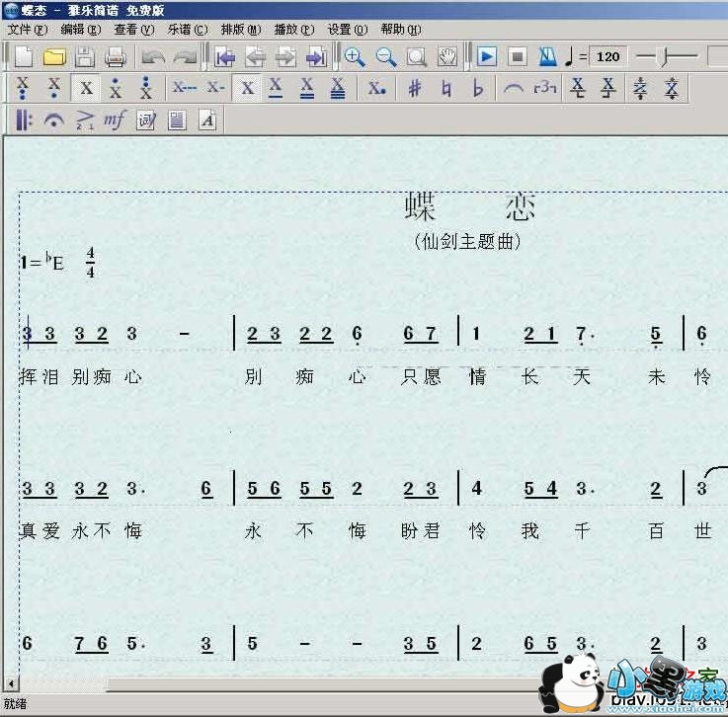Apply the natural accidental
The image size is (728, 717).
(445, 88)
